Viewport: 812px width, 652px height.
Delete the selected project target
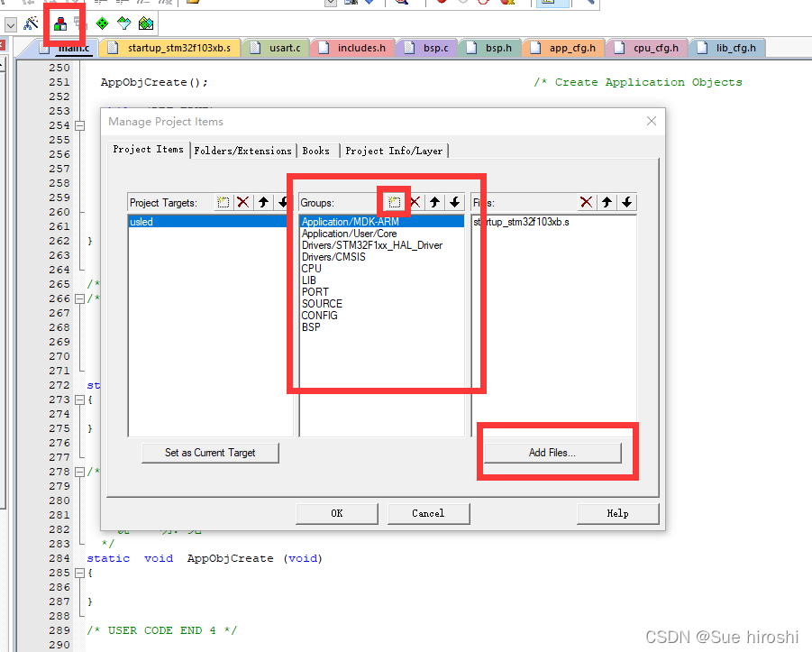pyautogui.click(x=242, y=202)
